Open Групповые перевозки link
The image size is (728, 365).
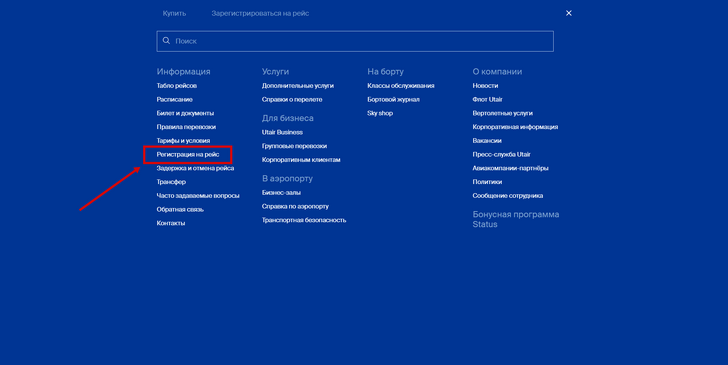click(x=294, y=146)
